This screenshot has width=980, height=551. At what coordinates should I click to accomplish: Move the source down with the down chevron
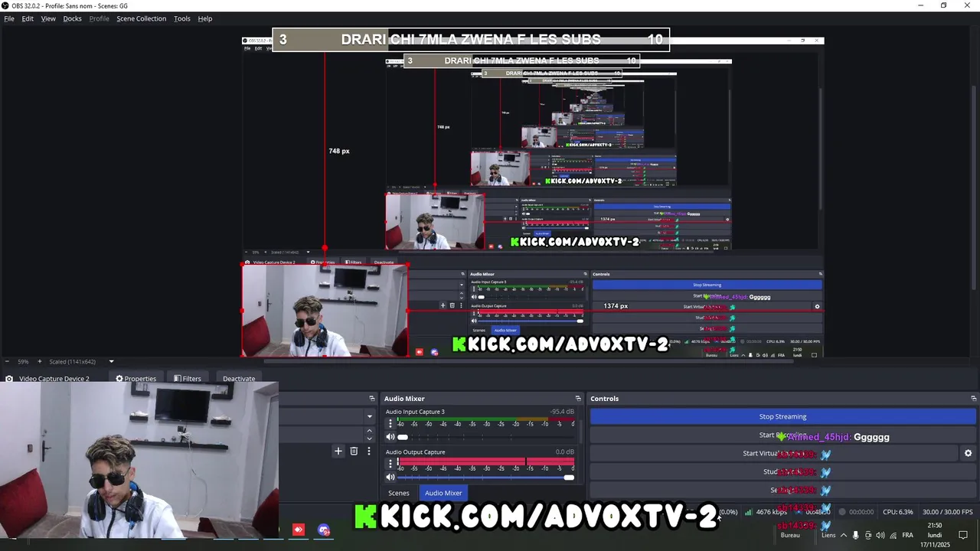pos(369,438)
